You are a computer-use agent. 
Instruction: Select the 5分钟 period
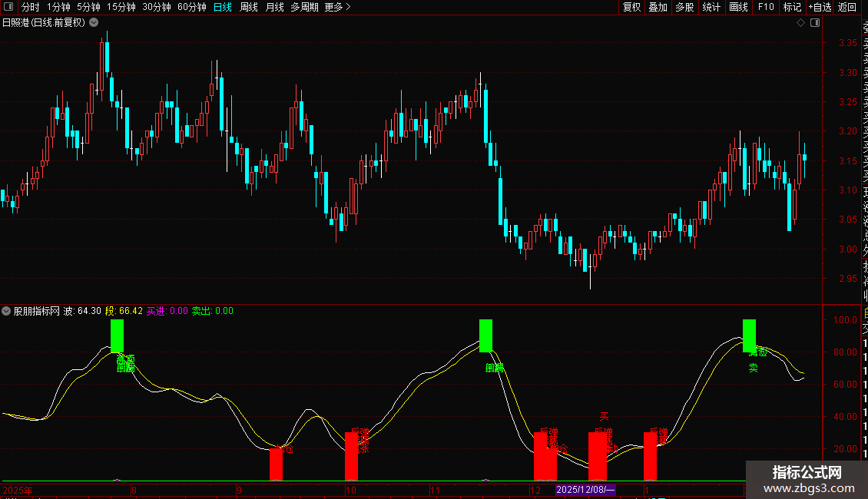[x=88, y=7]
